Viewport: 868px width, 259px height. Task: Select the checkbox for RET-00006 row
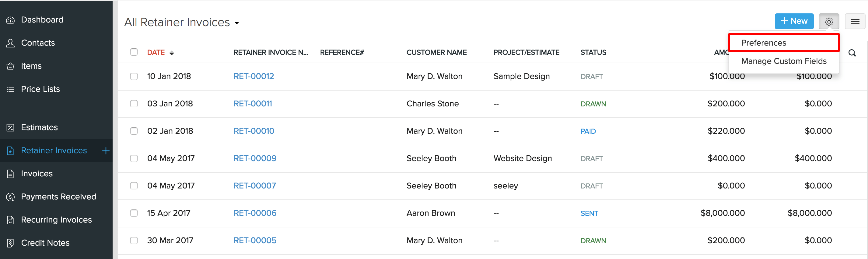134,213
